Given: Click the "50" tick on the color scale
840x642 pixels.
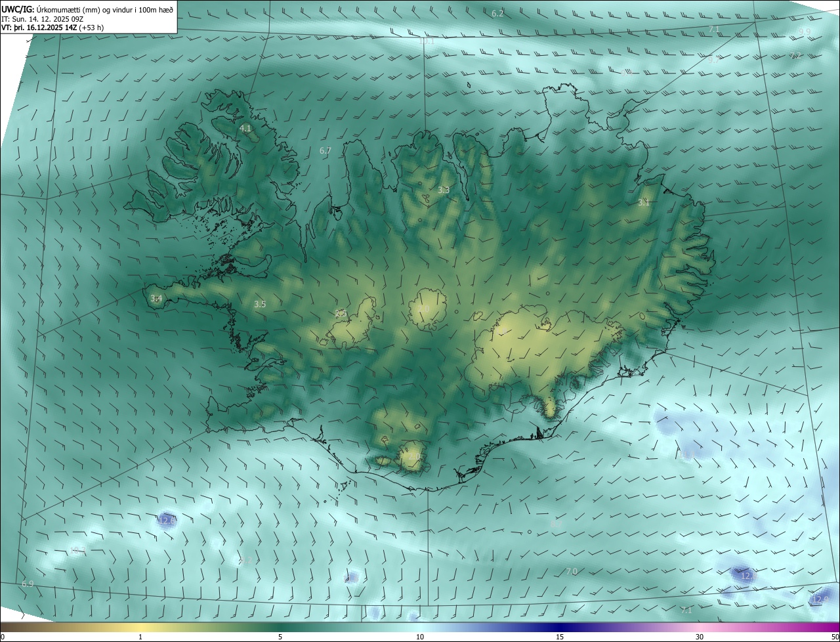Looking at the screenshot, I should click(835, 637).
